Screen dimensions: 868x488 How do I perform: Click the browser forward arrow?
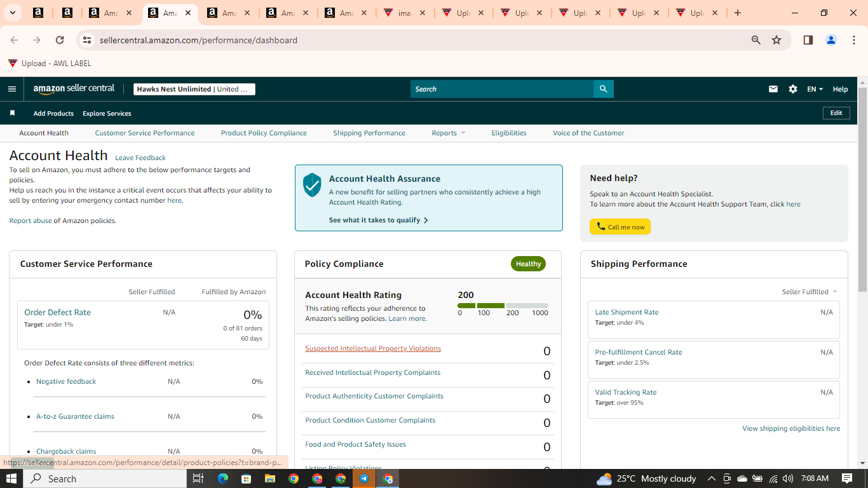coord(37,40)
